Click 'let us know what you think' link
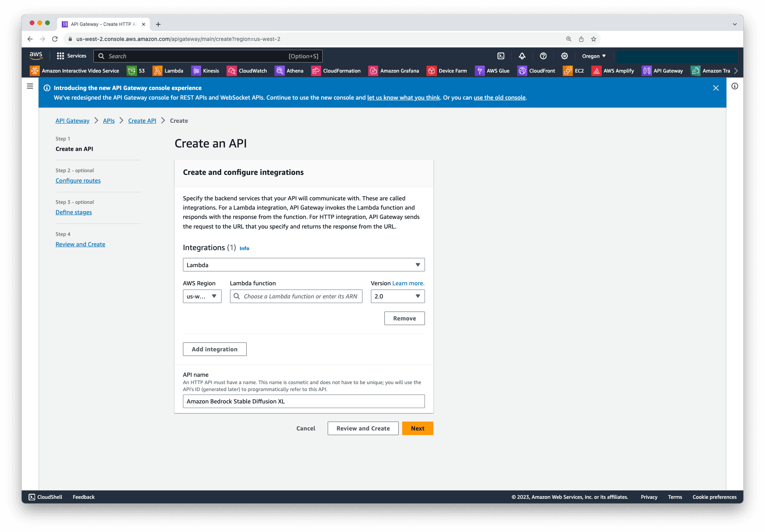765x532 pixels. 404,98
